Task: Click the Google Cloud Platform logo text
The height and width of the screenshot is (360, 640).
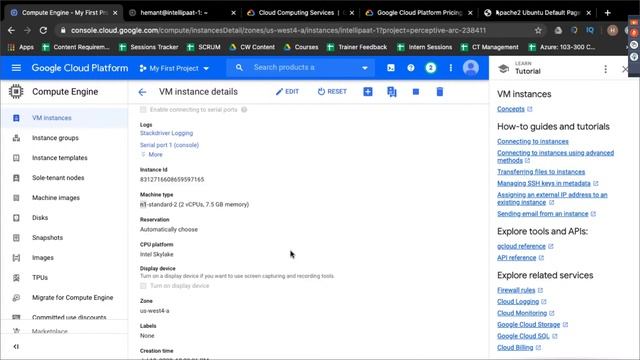Action: tap(80, 68)
